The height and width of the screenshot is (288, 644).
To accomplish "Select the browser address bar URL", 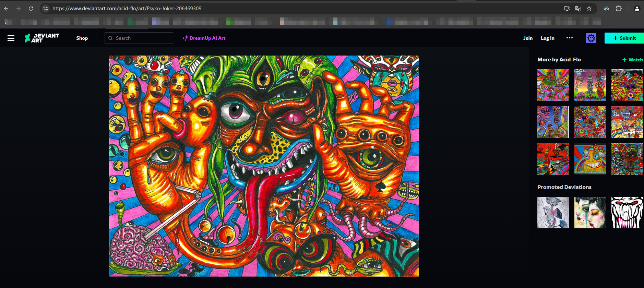I will coord(127,9).
